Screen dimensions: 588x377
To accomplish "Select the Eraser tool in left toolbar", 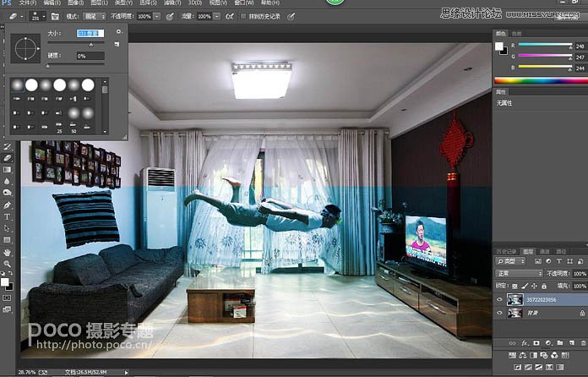I will tap(7, 158).
